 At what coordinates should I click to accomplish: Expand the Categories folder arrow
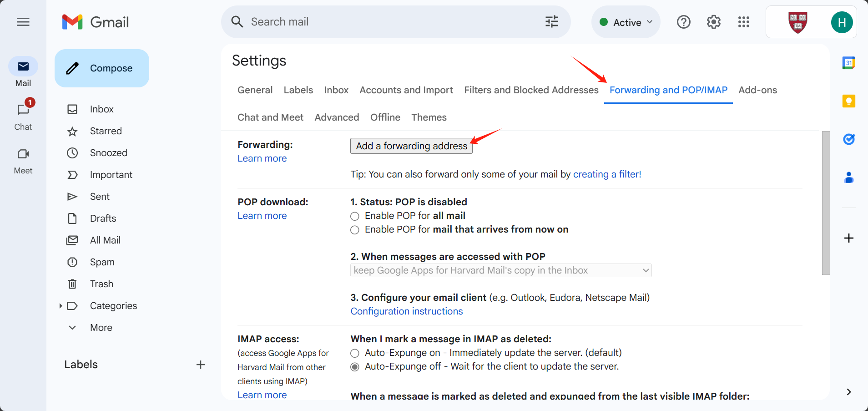61,306
